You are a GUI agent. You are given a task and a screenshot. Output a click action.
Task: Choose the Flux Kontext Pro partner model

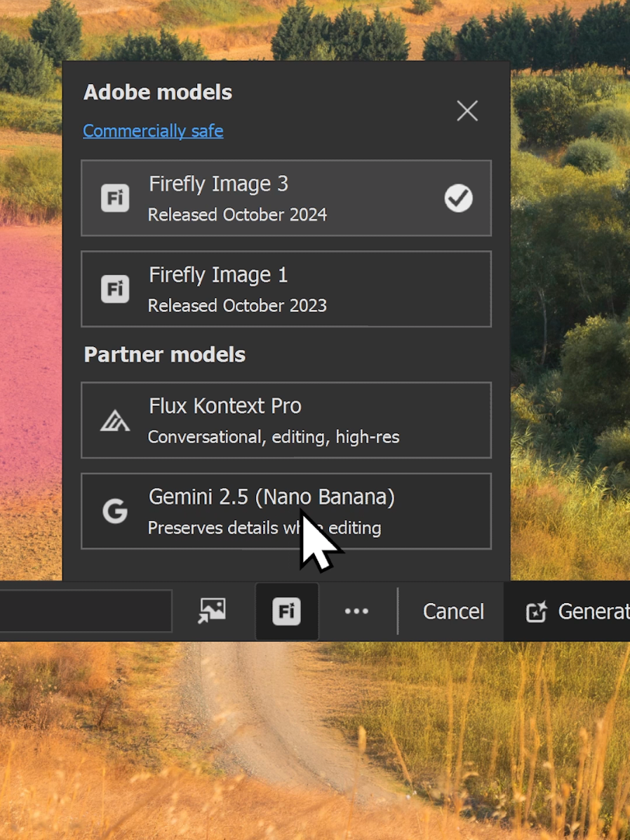tap(286, 420)
